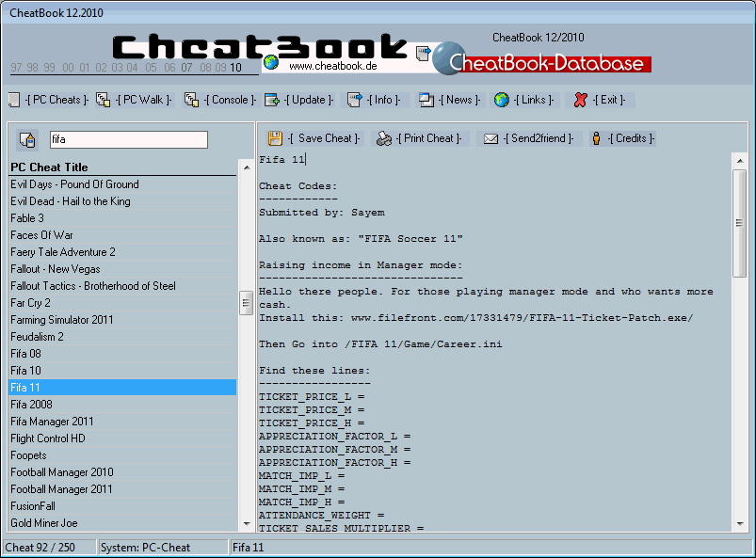Screen dimensions: 756x558
Task: Click the Update icon
Action: [272, 101]
